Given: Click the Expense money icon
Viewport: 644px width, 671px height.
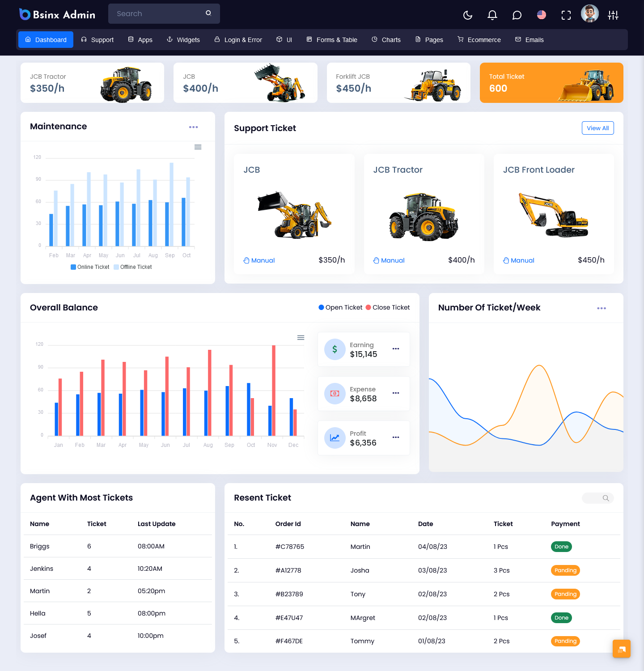Looking at the screenshot, I should 335,394.
